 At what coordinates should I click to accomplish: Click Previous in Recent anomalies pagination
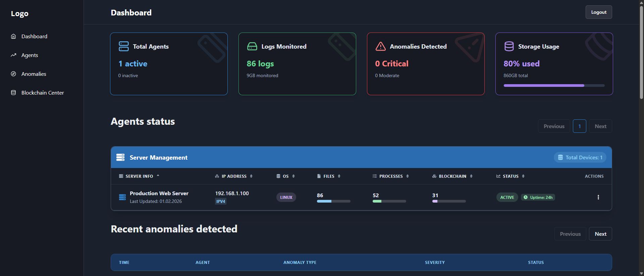pyautogui.click(x=570, y=234)
